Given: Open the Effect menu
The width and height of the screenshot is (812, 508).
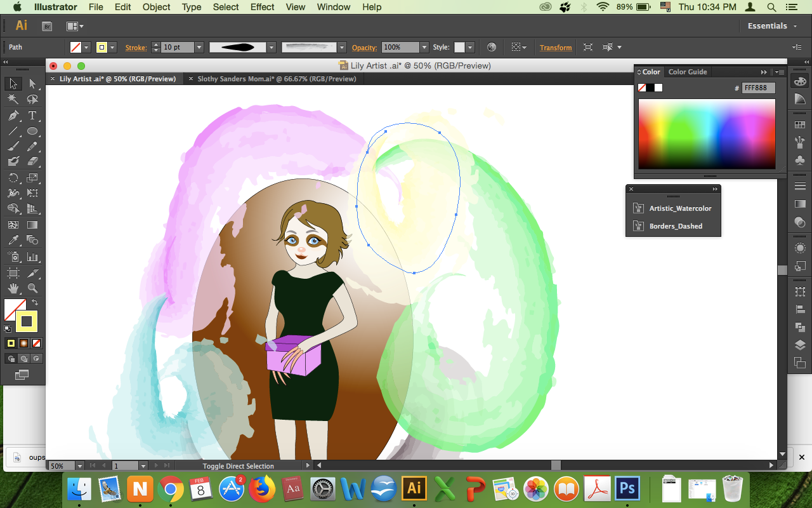Looking at the screenshot, I should tap(262, 7).
